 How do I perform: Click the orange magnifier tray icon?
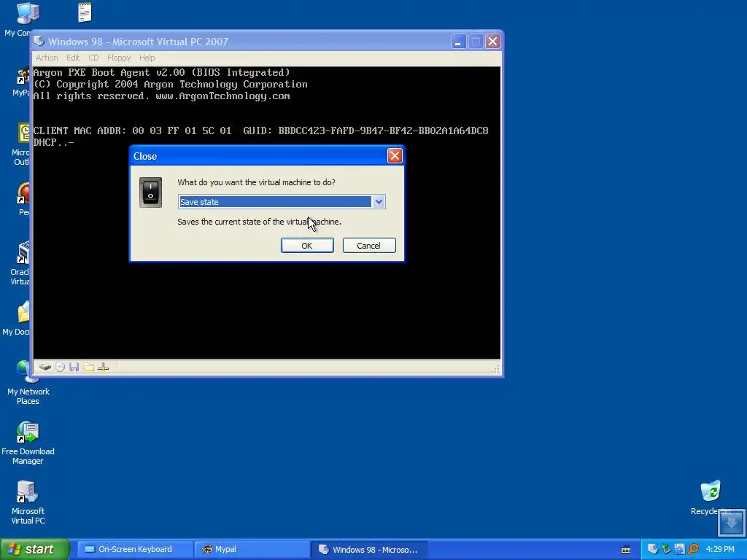(x=693, y=549)
